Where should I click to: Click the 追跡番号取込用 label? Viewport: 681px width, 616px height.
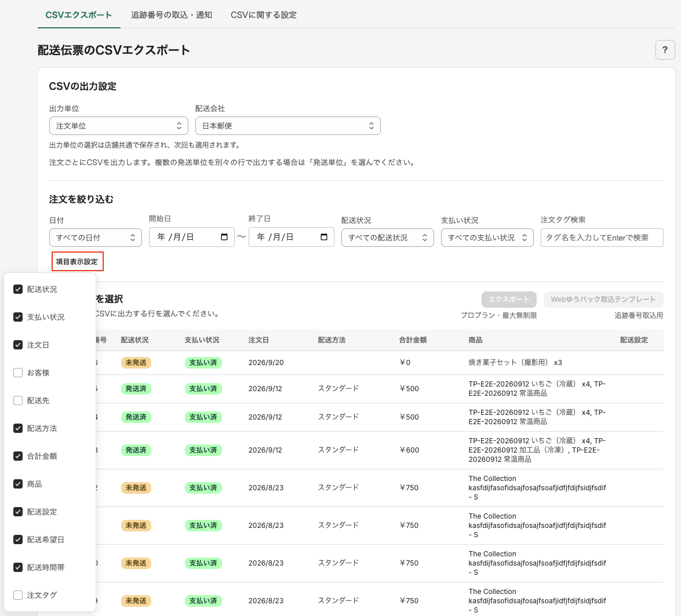coord(639,316)
